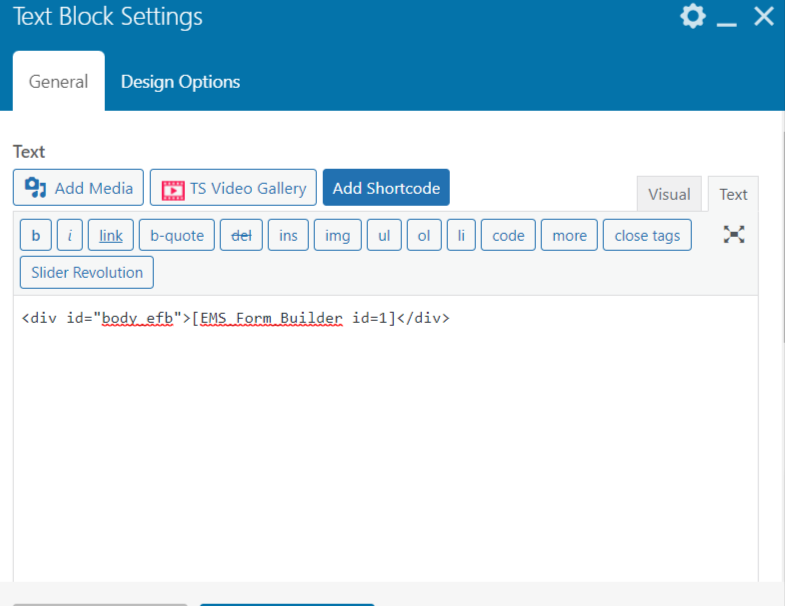Open the Design Options tab

(180, 82)
